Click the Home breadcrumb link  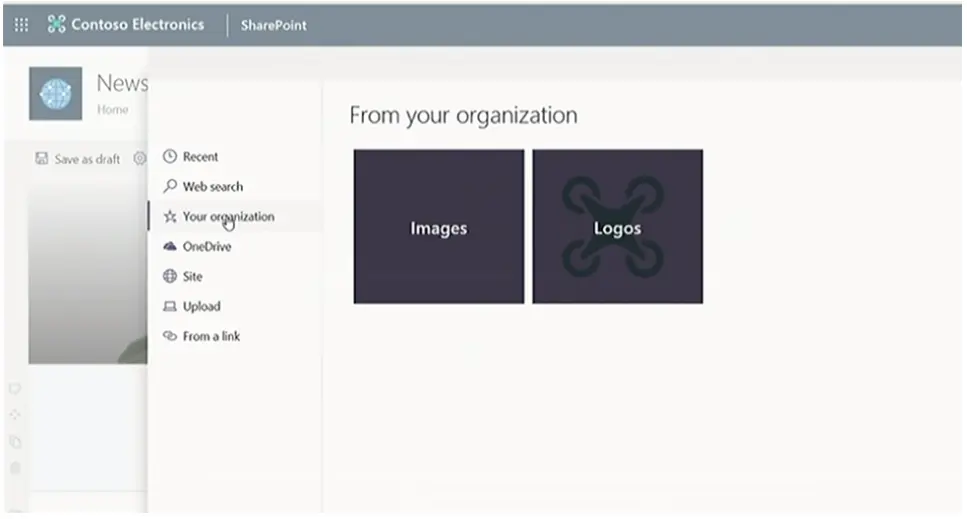pos(112,110)
